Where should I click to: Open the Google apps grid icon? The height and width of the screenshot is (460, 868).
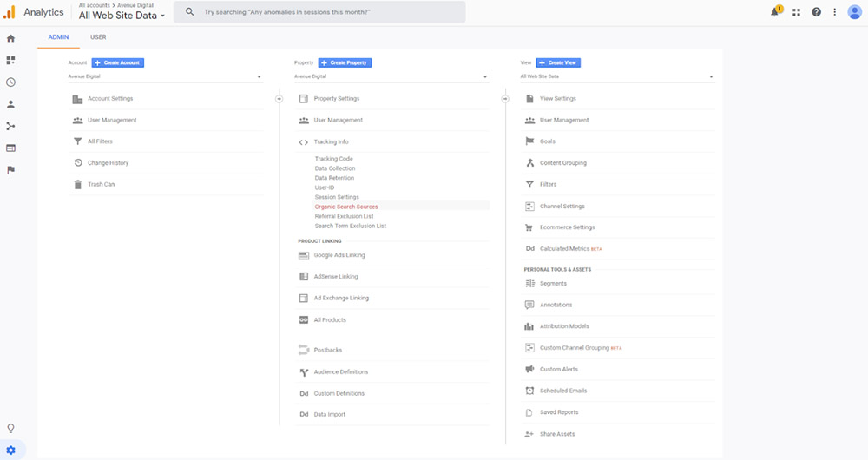(x=796, y=12)
